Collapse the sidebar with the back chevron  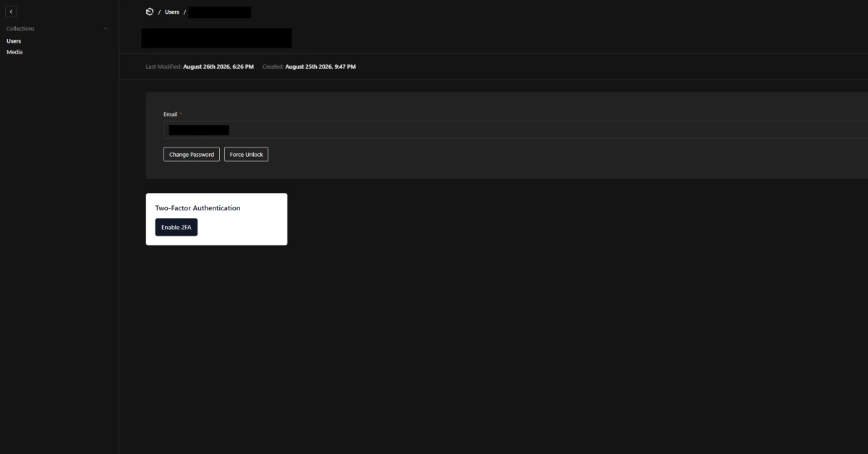(x=12, y=12)
